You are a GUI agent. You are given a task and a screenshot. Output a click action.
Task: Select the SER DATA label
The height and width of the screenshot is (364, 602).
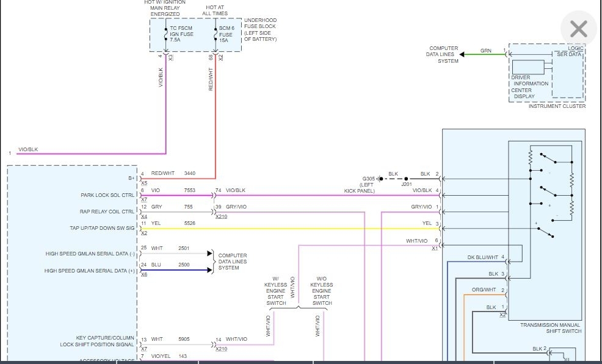point(569,54)
